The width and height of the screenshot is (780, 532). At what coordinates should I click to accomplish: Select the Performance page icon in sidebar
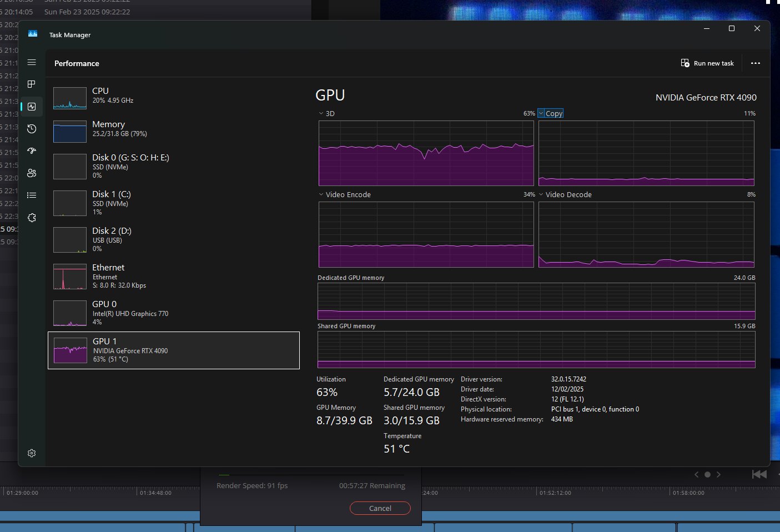point(32,107)
